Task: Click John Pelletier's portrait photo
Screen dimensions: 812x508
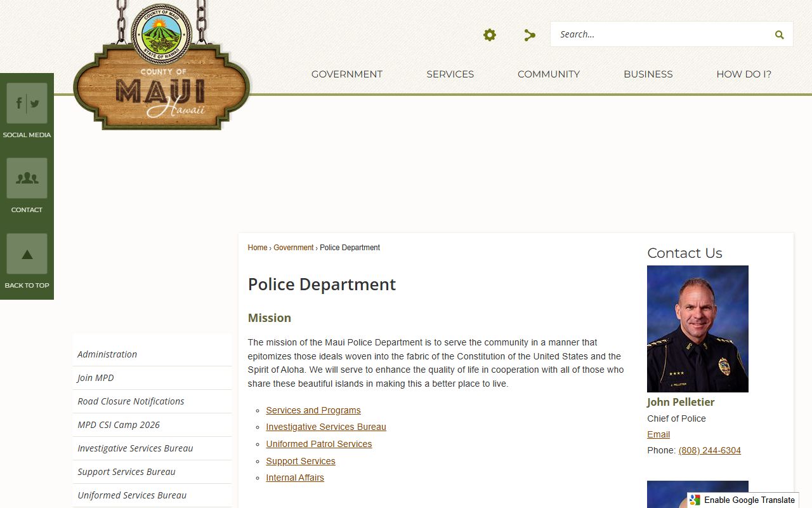Action: tap(698, 329)
